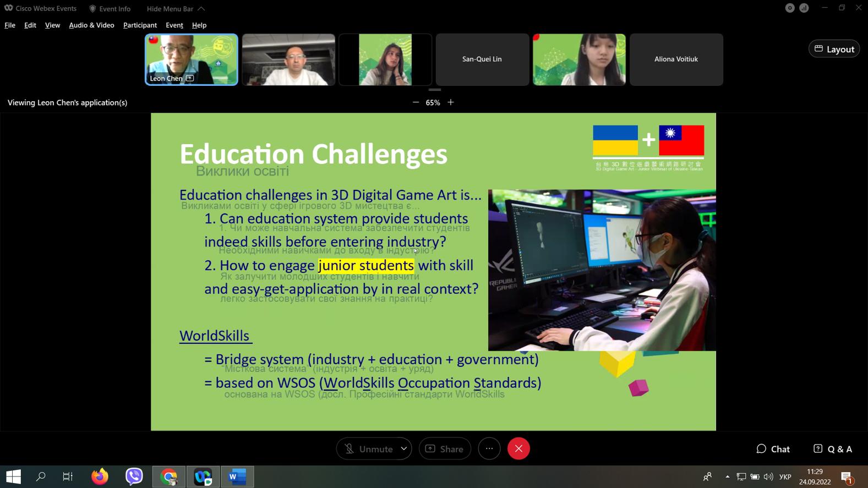Toggle the Q & A panel
Image resolution: width=868 pixels, height=488 pixels.
[x=833, y=449]
